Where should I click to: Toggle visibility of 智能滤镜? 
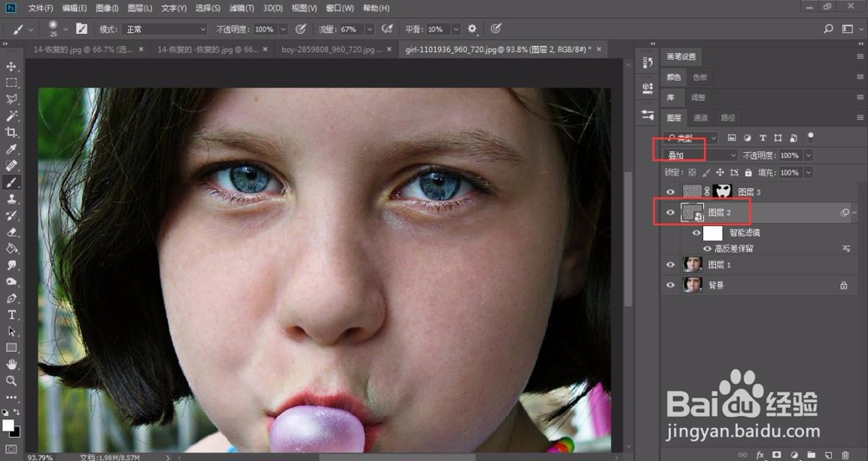696,233
